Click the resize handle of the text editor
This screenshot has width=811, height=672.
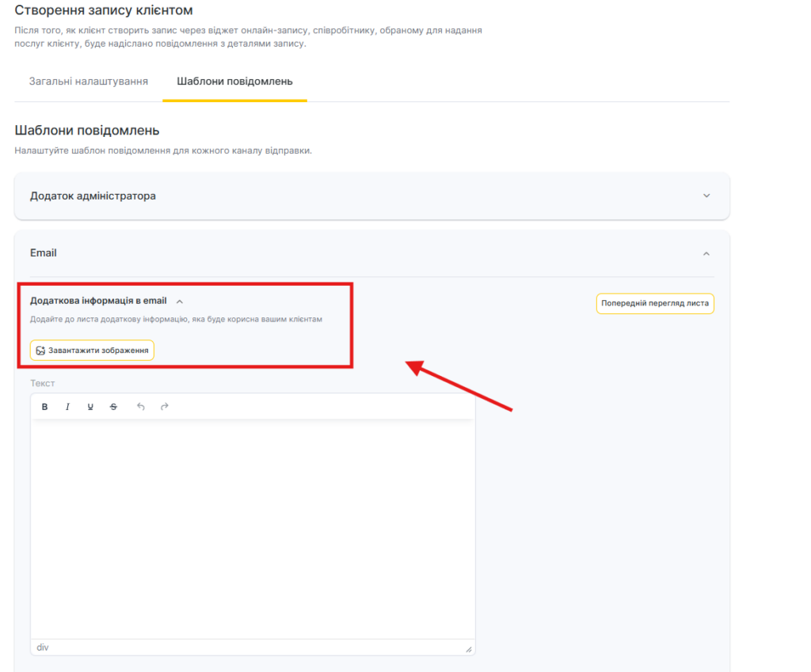pos(468,649)
